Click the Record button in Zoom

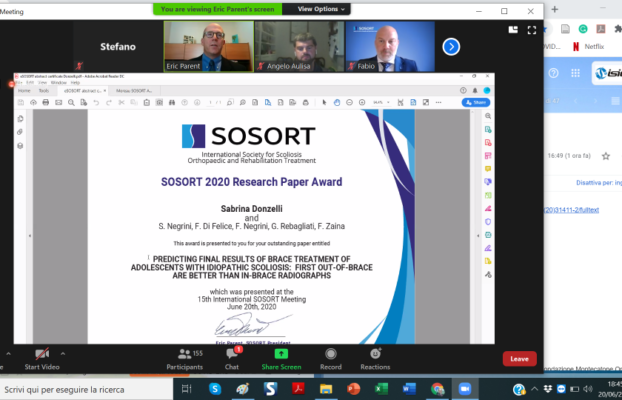pyautogui.click(x=331, y=359)
